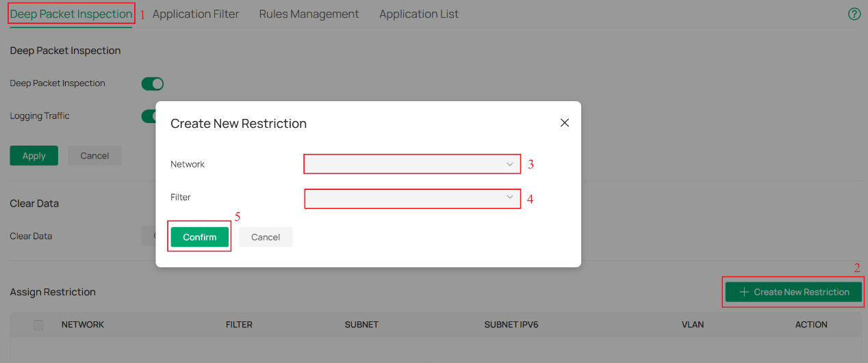Toggle the Logging Traffic switch
Screen dimensions: 868x363
149,116
